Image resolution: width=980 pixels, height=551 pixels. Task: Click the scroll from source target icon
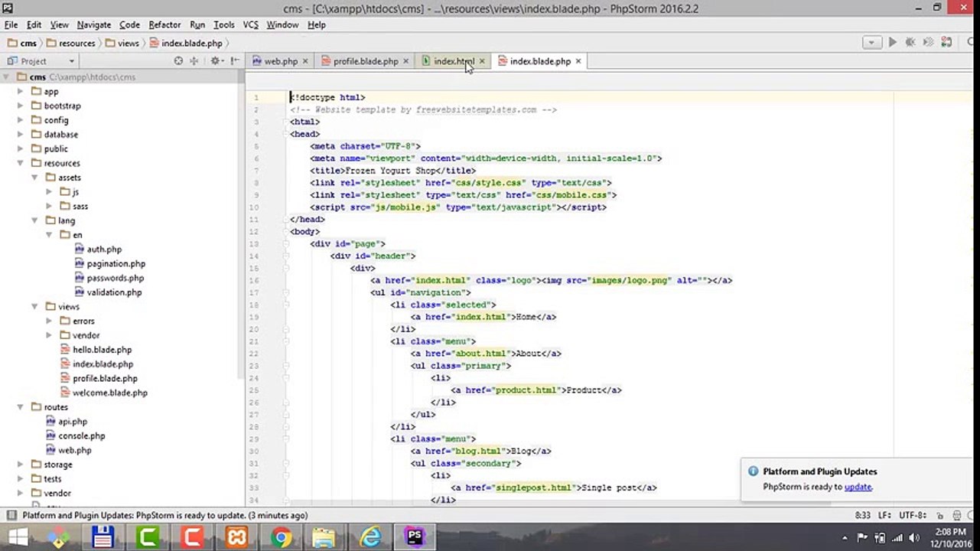[178, 61]
